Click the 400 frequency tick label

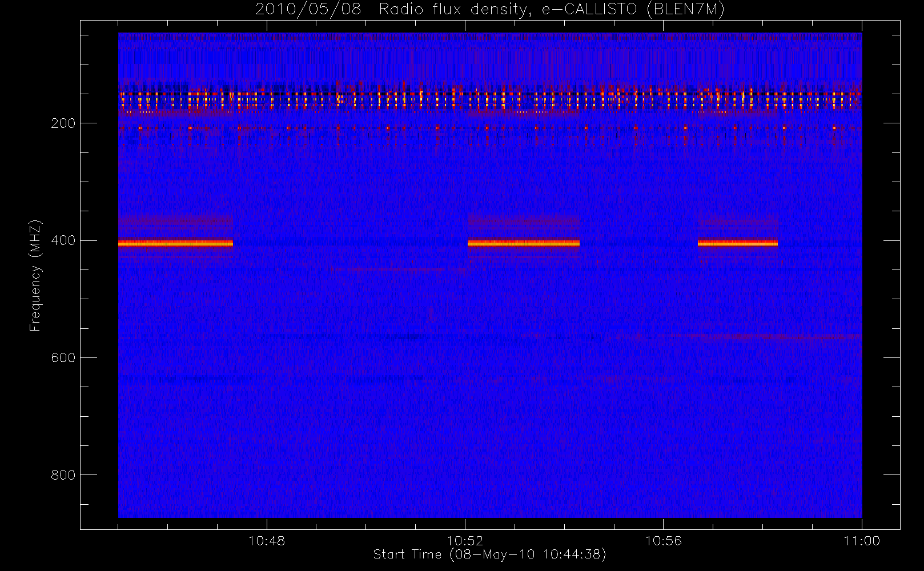(63, 240)
